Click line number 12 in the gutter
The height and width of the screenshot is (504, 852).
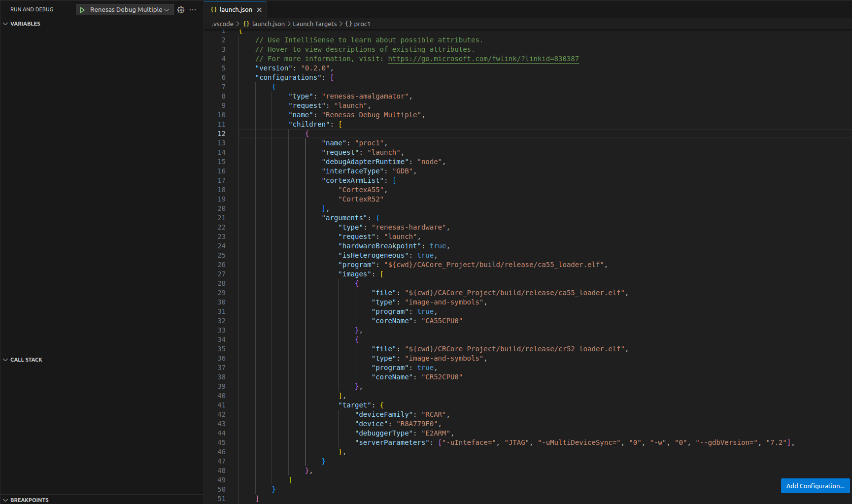coord(221,134)
